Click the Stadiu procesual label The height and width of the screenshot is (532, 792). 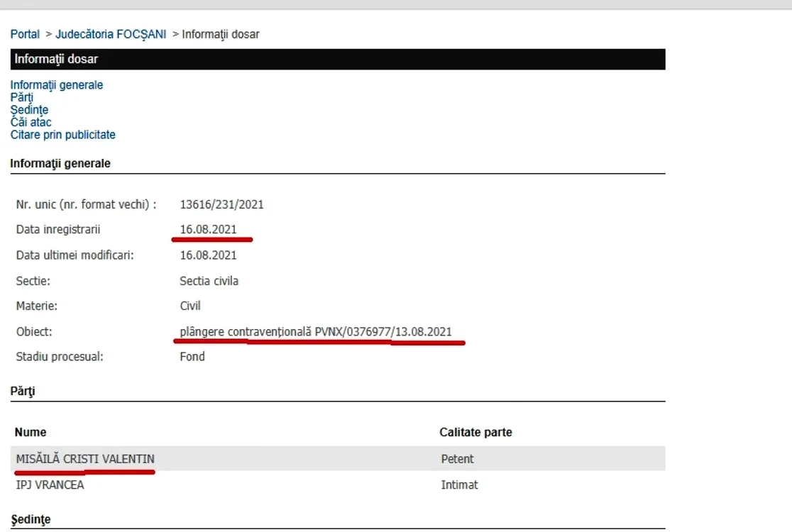coord(60,356)
